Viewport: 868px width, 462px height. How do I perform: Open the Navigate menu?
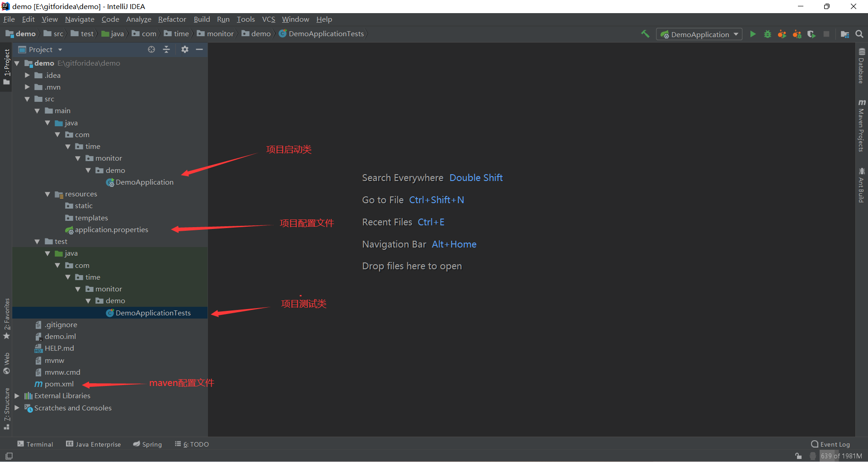pyautogui.click(x=80, y=19)
